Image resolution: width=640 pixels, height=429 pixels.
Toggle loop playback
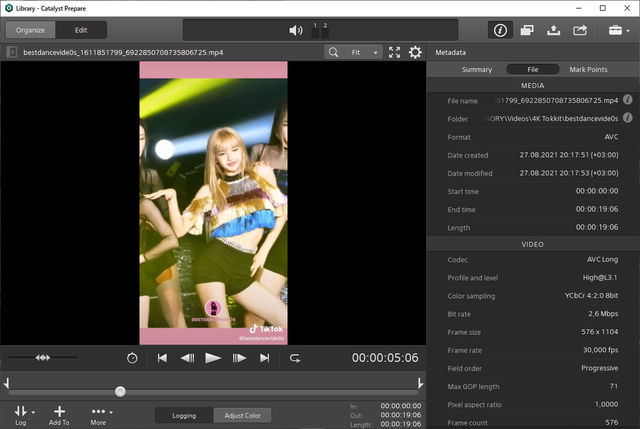pos(295,357)
